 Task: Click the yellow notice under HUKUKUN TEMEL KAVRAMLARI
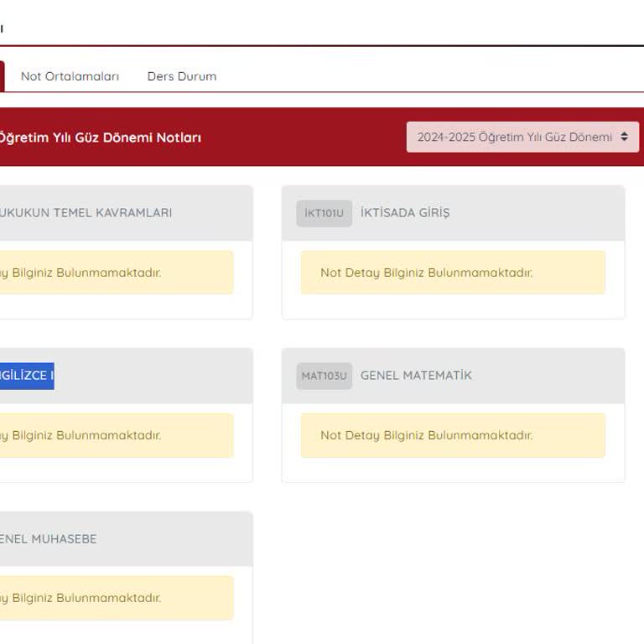point(116,273)
